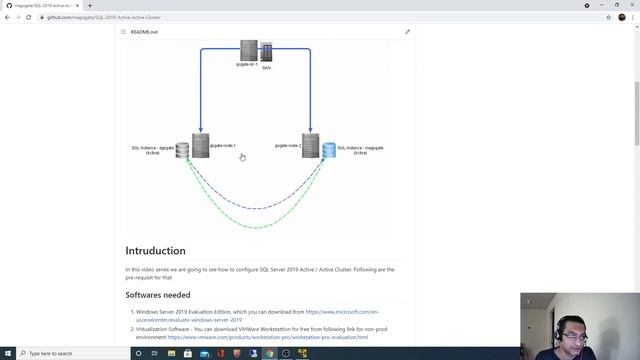Viewport: 640px width, 360px height.
Task: Switch to Chrome on the taskbar
Action: [x=270, y=353]
